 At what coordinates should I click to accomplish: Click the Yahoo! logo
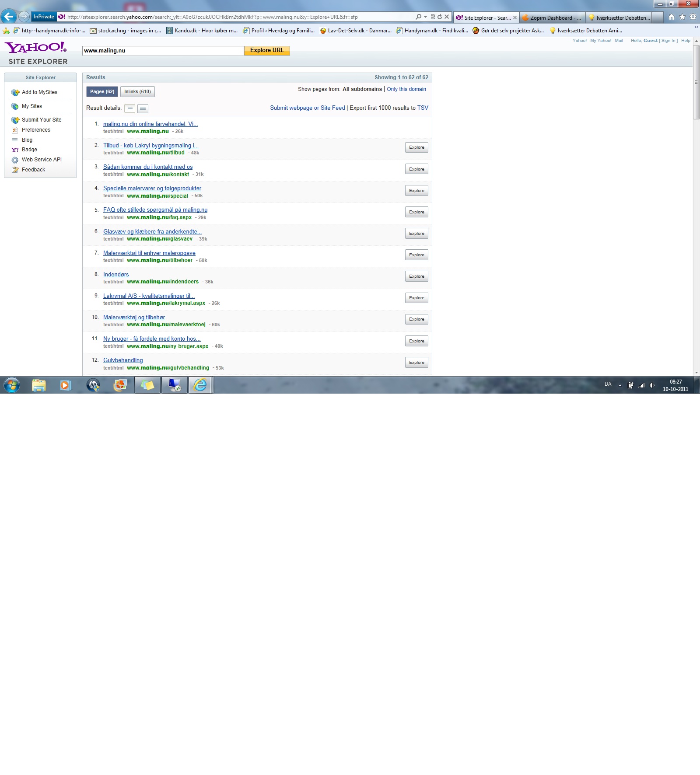pos(35,47)
